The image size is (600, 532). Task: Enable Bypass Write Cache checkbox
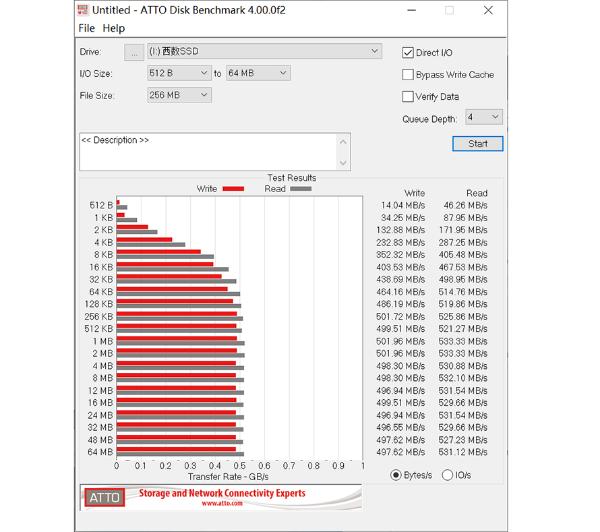[x=408, y=75]
